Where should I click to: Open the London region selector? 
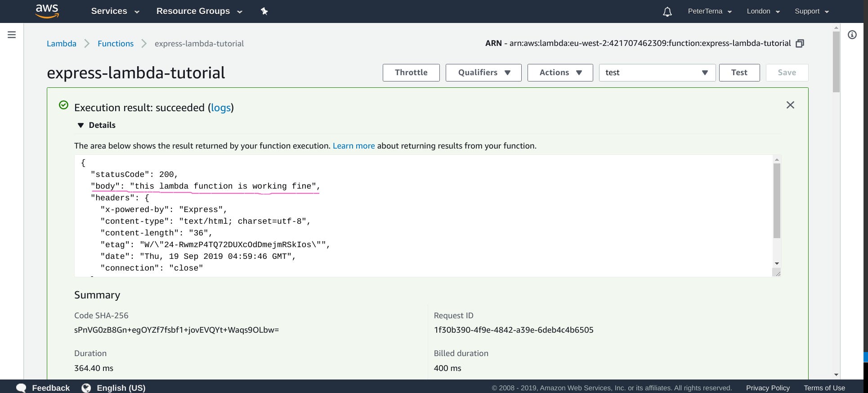[763, 11]
